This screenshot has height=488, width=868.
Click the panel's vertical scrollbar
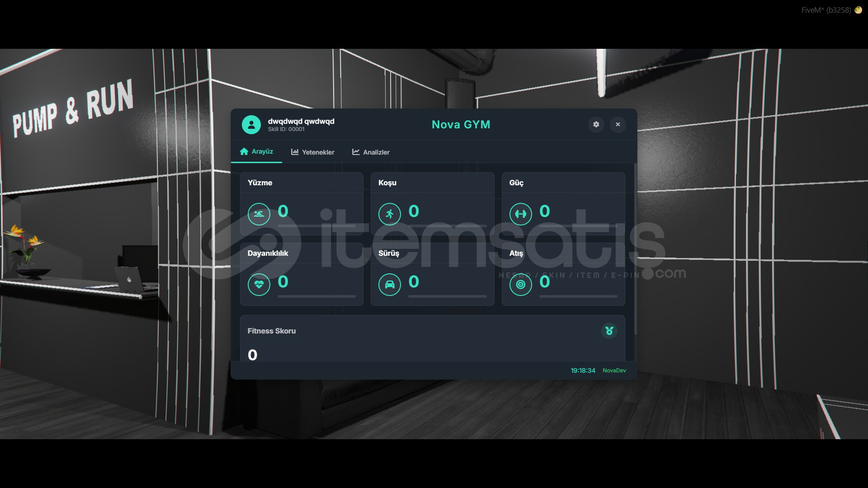[635, 249]
